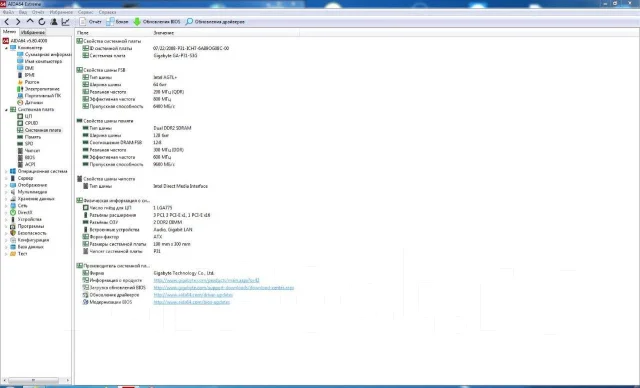Click the Датчики sensor icon in the tree
640x388 pixels.
pos(20,102)
